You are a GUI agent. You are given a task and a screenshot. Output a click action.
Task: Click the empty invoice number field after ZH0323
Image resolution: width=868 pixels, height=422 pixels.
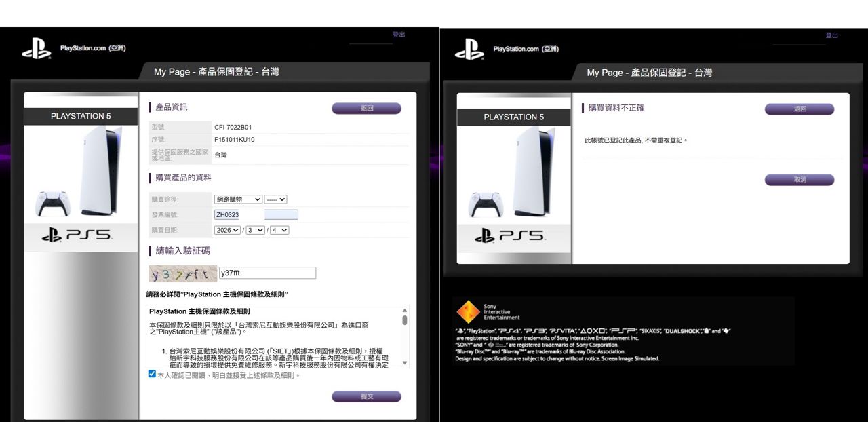(x=281, y=215)
